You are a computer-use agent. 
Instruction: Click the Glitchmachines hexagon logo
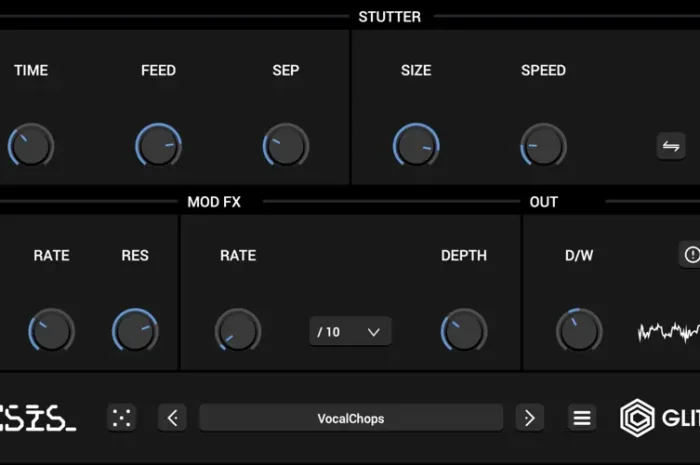point(637,418)
